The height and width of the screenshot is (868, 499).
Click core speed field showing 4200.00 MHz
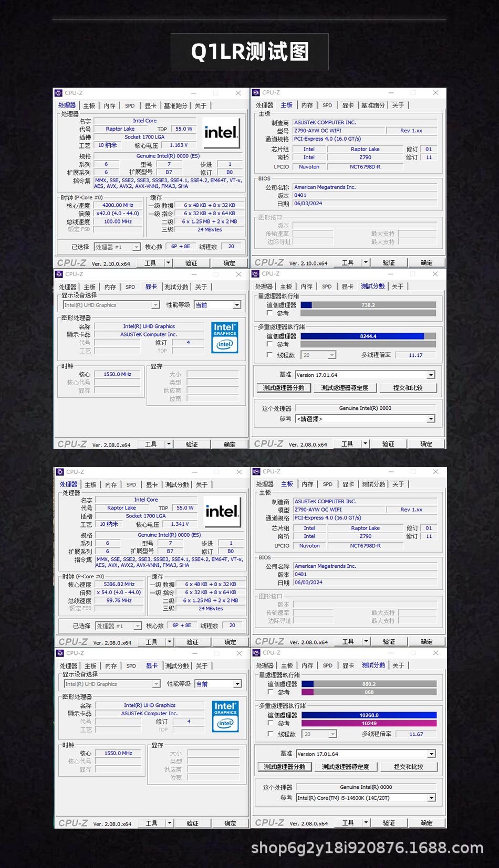tap(118, 205)
